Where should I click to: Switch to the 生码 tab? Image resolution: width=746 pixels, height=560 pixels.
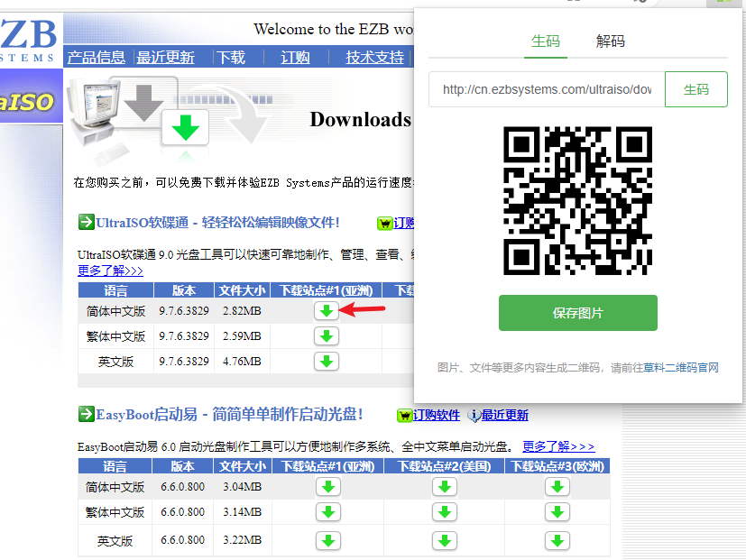[545, 41]
